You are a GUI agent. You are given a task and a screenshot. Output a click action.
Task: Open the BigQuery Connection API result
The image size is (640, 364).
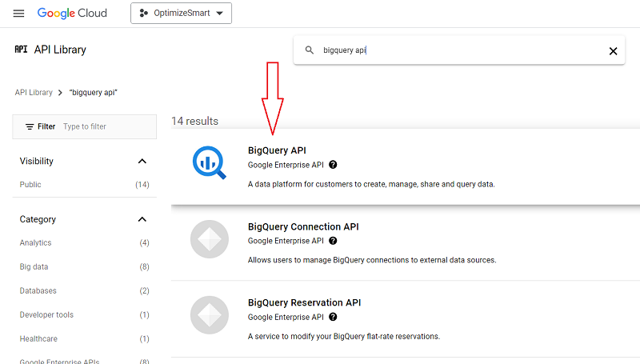point(303,226)
